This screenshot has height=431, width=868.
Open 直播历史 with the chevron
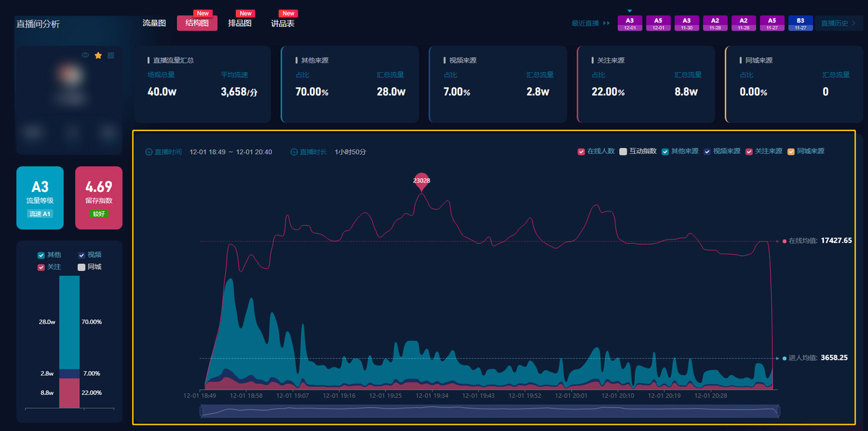838,23
